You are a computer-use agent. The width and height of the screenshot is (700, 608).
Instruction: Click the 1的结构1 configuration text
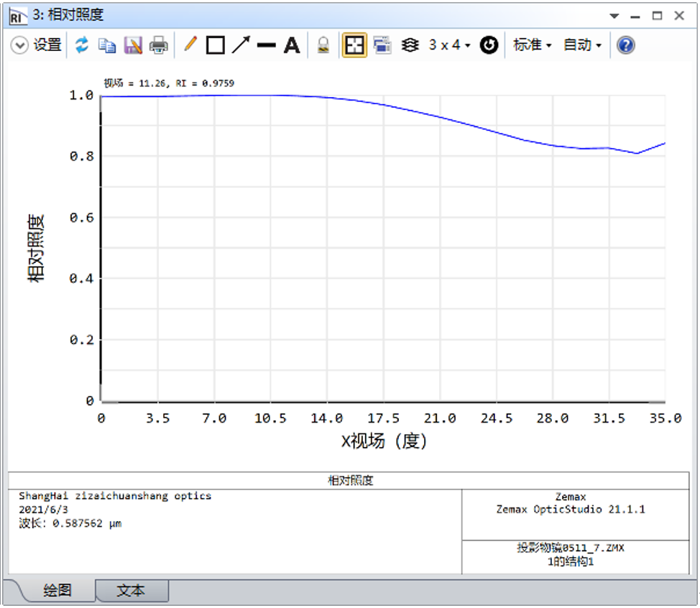tap(571, 561)
